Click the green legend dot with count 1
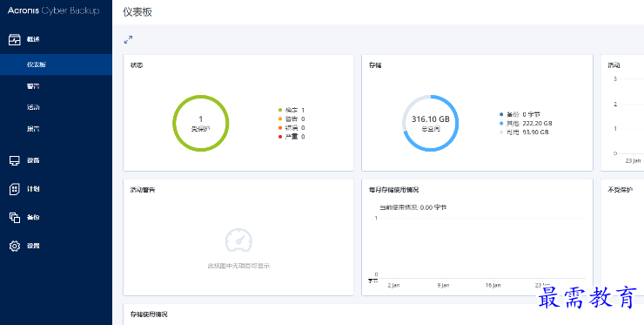Screen dimensions: 644x325 tap(280, 111)
